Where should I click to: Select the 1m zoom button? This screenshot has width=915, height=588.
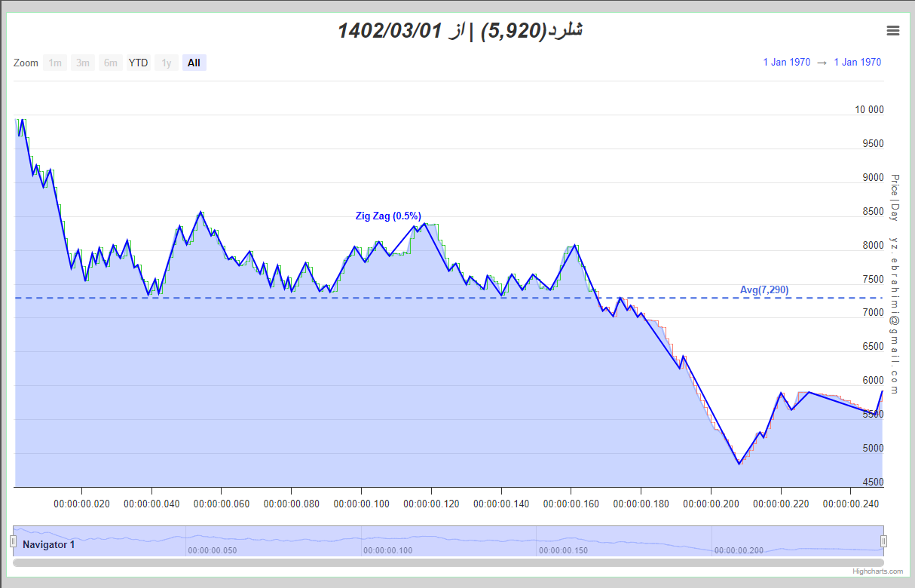[55, 63]
